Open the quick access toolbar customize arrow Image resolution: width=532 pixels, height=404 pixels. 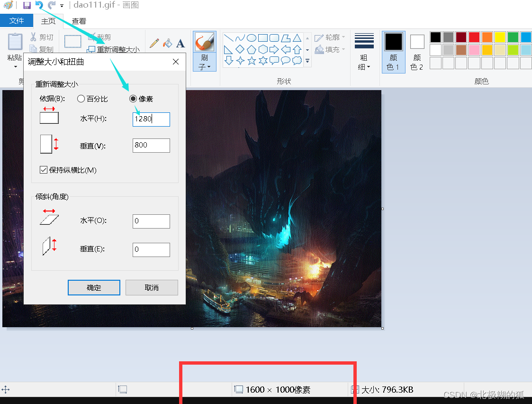(62, 5)
